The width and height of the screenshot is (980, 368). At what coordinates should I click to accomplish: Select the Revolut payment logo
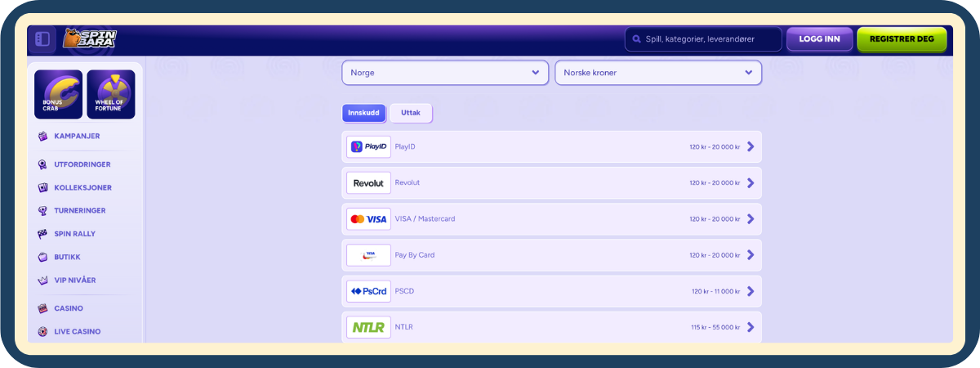tap(368, 183)
